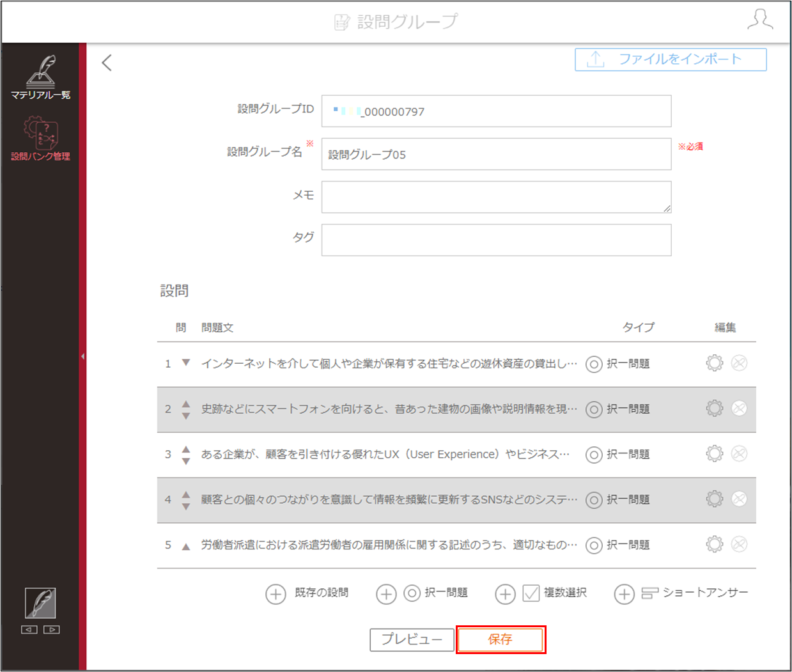Click the 編集 column header
Image resolution: width=792 pixels, height=672 pixels.
click(726, 327)
